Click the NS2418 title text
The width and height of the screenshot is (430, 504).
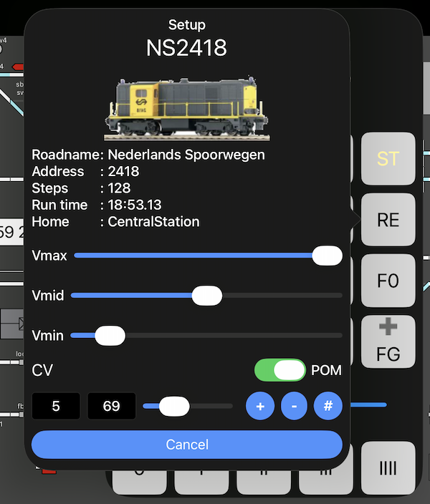[186, 48]
